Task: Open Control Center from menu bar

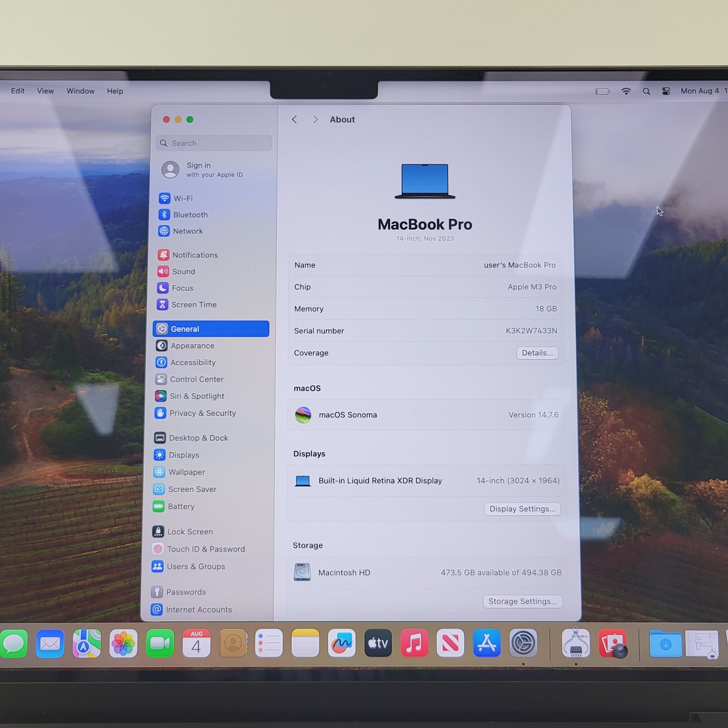Action: (666, 91)
